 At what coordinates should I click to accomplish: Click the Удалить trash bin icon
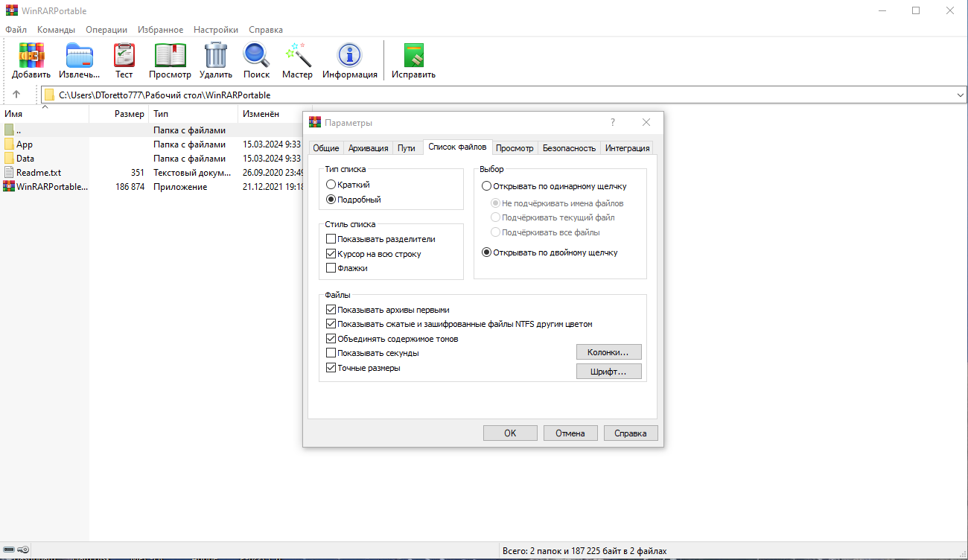[216, 55]
